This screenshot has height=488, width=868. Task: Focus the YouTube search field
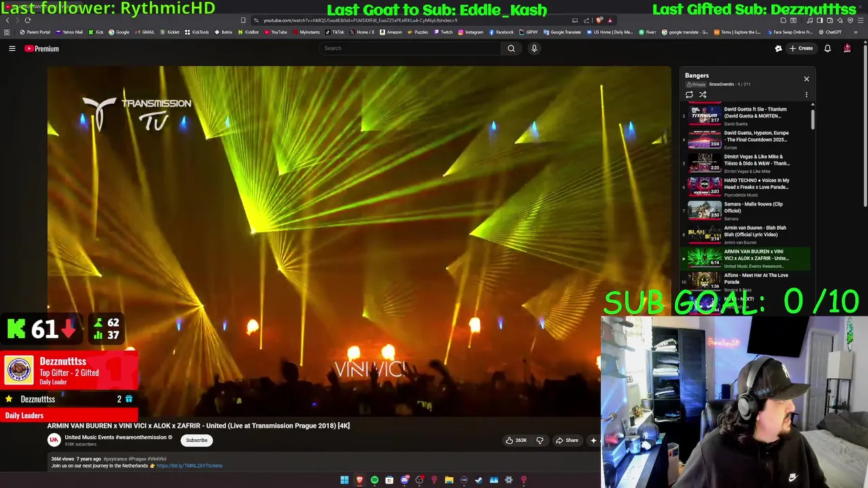click(x=410, y=48)
